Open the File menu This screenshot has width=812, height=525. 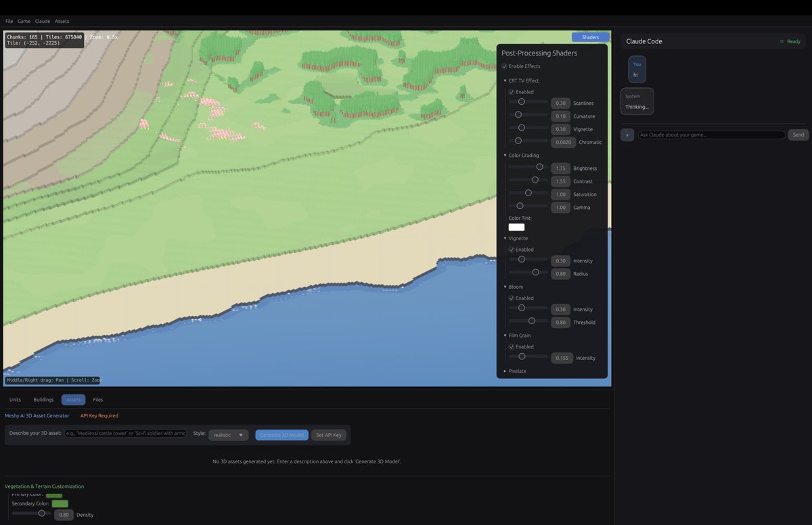(9, 21)
